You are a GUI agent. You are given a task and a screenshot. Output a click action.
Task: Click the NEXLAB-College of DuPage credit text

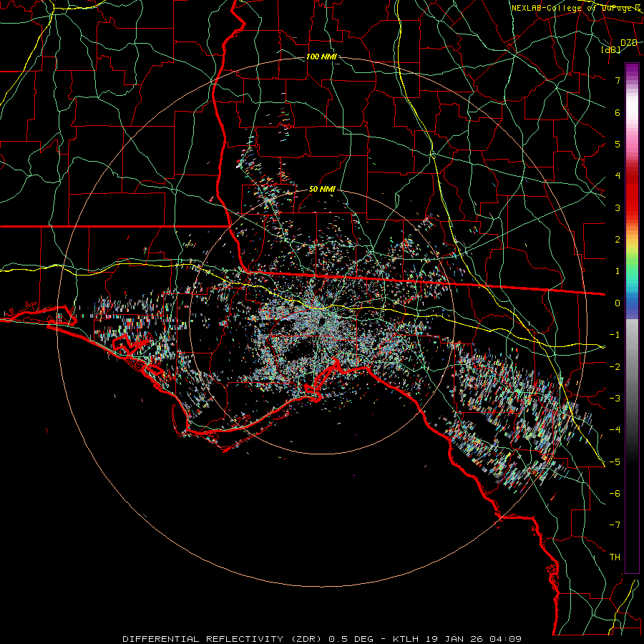(577, 8)
